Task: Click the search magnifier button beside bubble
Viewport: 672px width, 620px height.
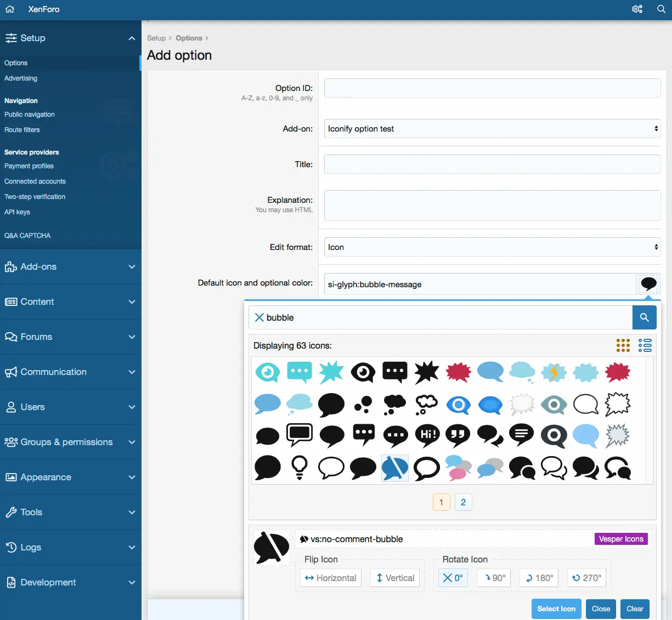Action: pos(644,317)
